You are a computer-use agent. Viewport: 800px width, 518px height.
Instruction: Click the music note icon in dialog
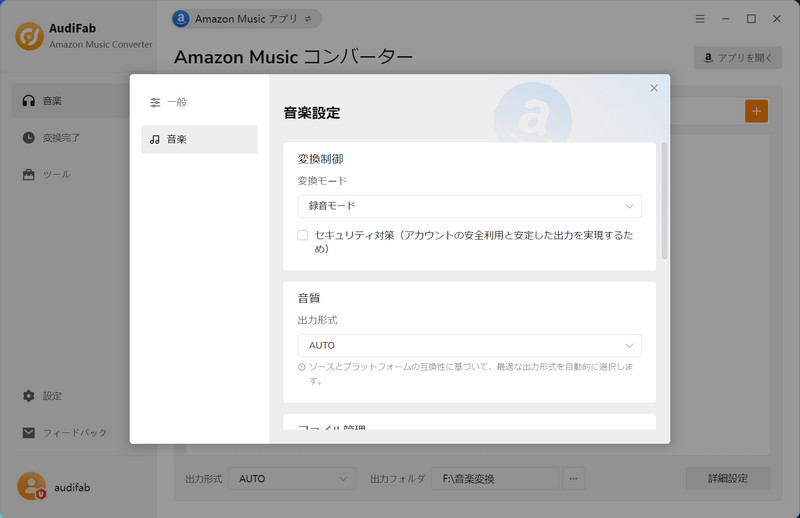pyautogui.click(x=155, y=139)
